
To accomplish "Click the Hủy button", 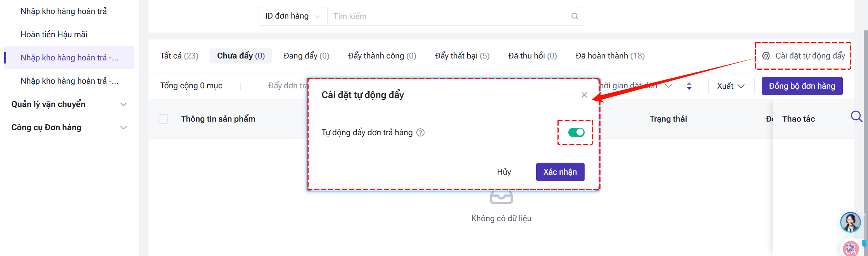I will tap(504, 172).
